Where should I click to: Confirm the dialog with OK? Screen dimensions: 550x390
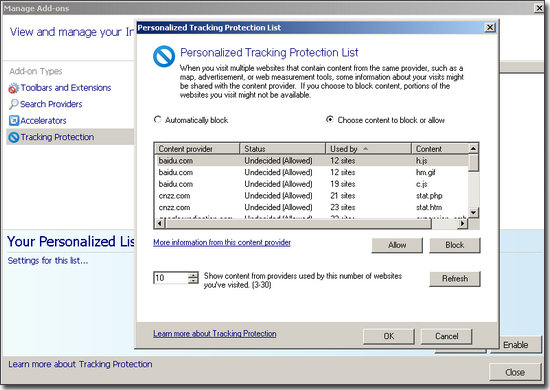click(x=389, y=336)
